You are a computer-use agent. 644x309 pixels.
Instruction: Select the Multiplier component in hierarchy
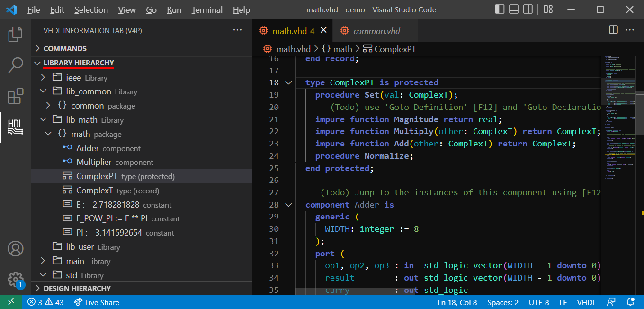[x=141, y=162]
